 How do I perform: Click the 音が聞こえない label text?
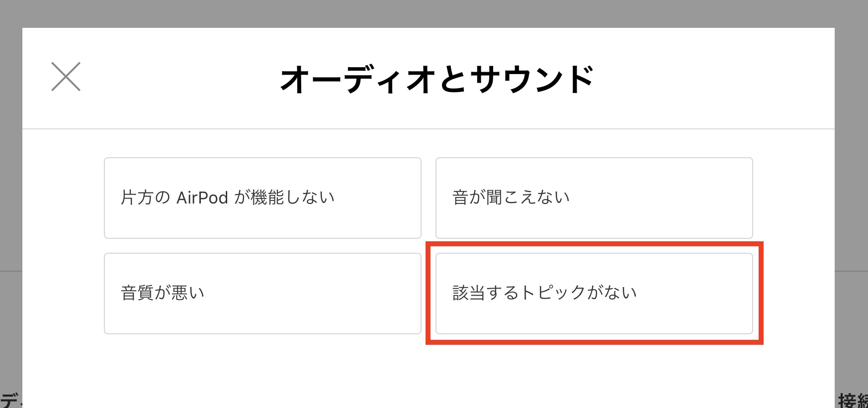point(511,198)
